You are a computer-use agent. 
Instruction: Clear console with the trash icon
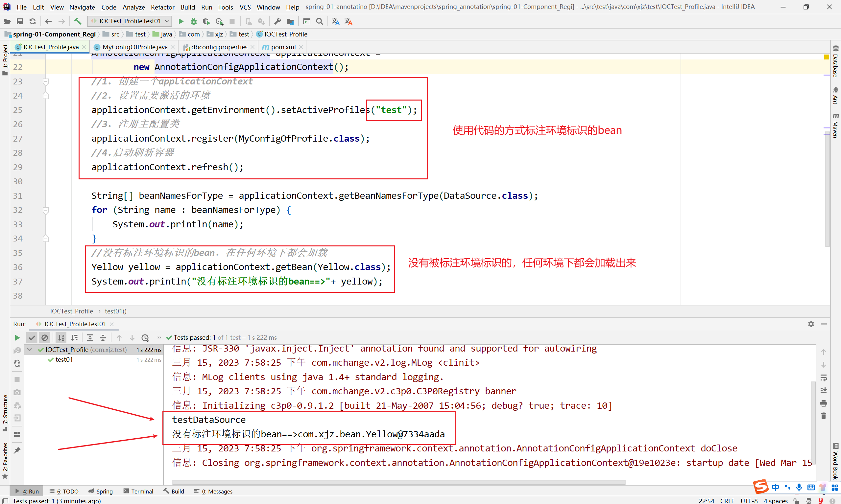coord(823,416)
